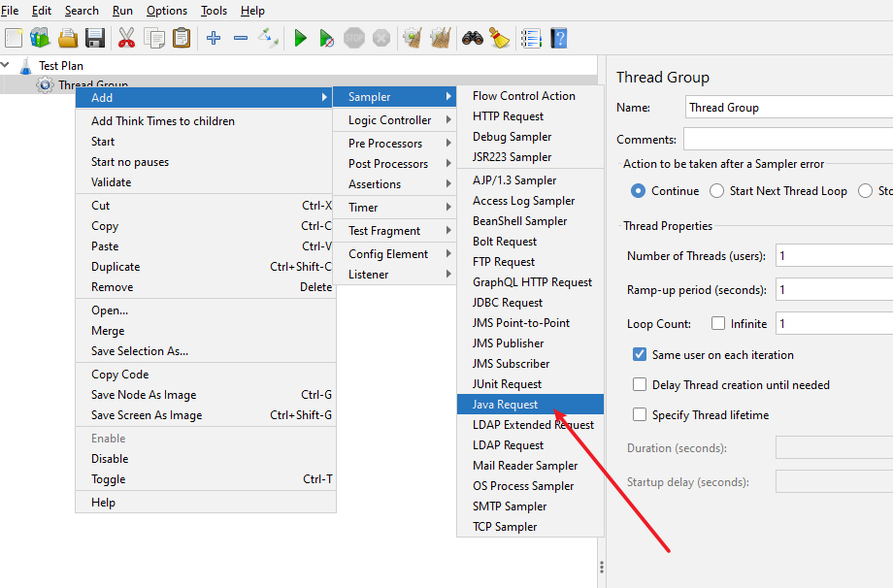Open the Options menu in menu bar

[167, 11]
